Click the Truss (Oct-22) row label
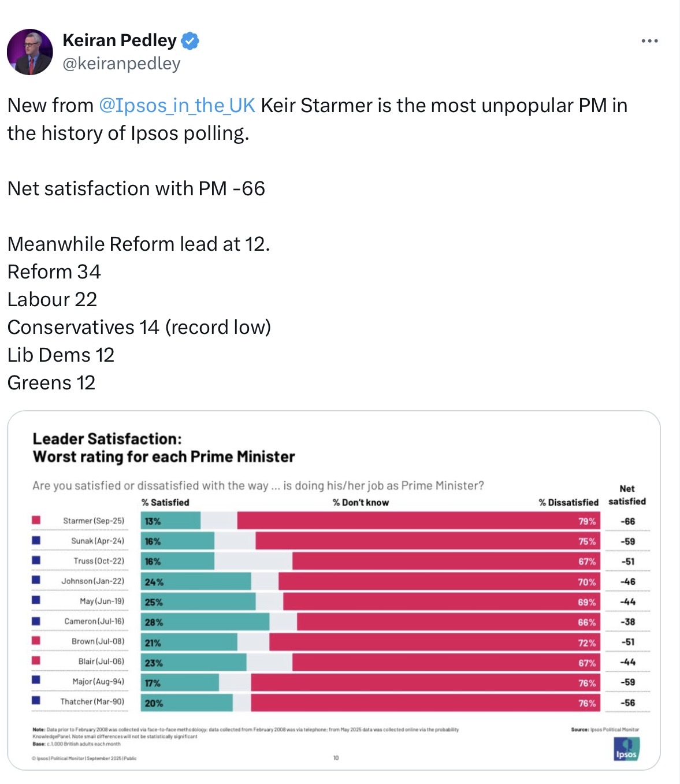680x784 pixels. pos(98,561)
